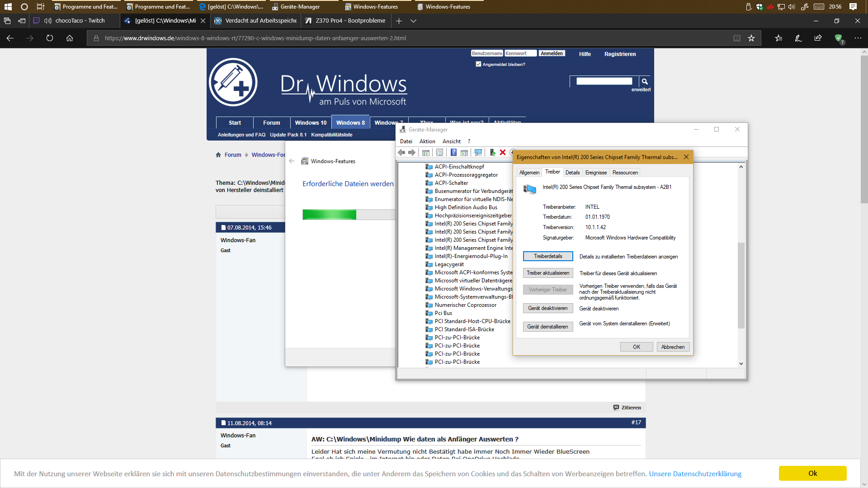Go back in the Edge browser
The image size is (868, 488).
[10, 38]
